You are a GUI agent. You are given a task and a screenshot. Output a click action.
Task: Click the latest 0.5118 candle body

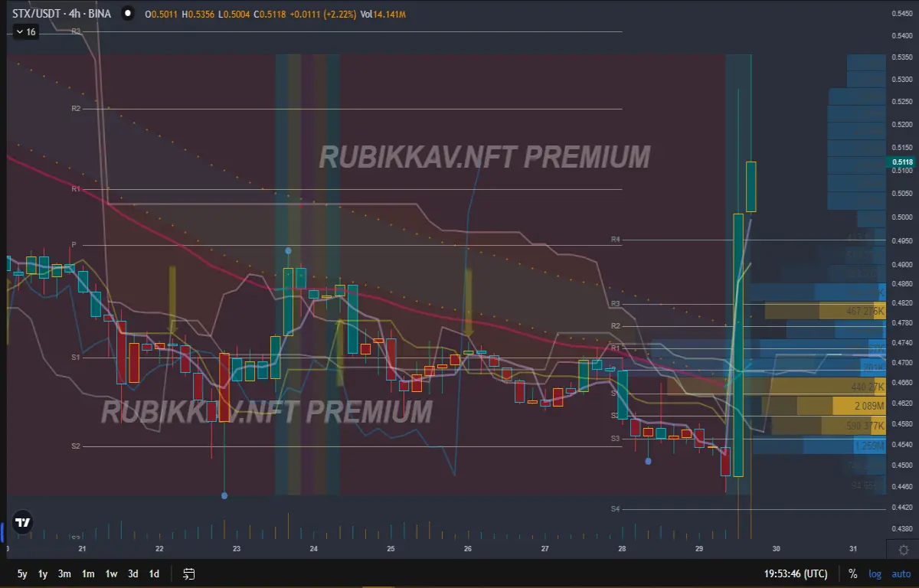tap(751, 187)
